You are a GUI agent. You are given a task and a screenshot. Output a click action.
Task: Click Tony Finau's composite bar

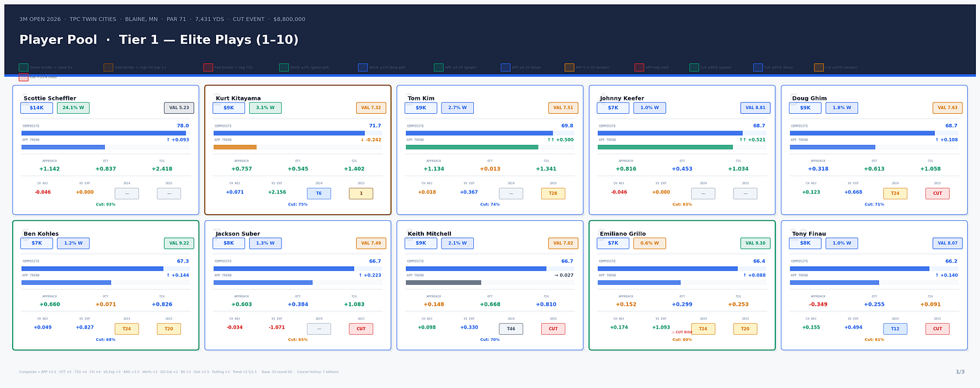click(860, 269)
